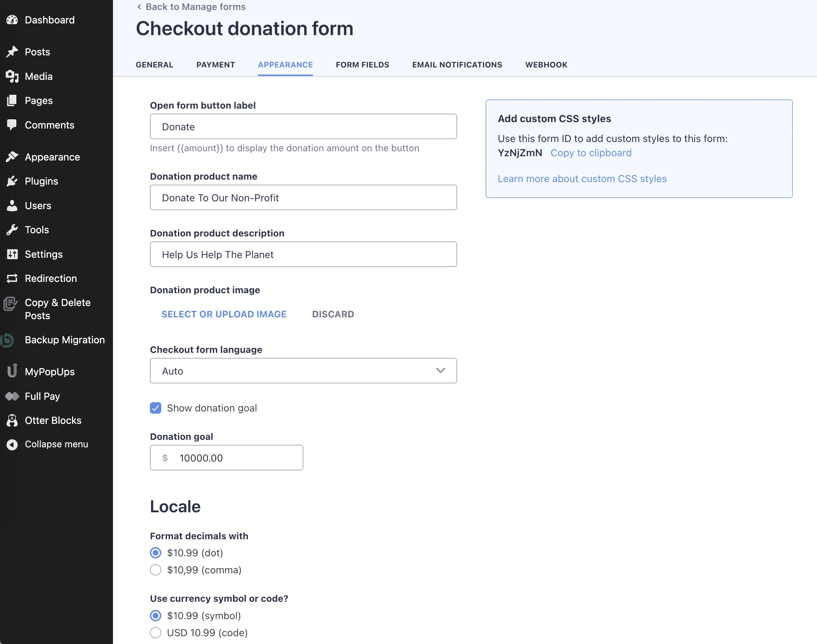Select the $10,99 (comma) decimal format
Image resolution: width=817 pixels, height=644 pixels.
click(x=155, y=570)
